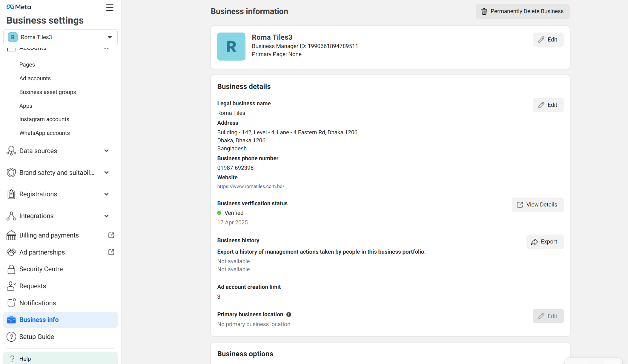Click the Ad partnerships handshake icon
The image size is (628, 364).
(11, 252)
